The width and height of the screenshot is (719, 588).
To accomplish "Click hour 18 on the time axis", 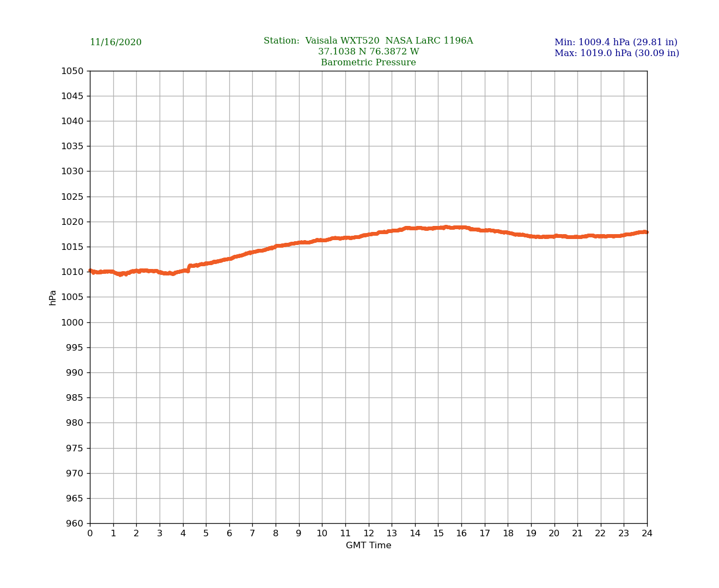I will point(508,534).
